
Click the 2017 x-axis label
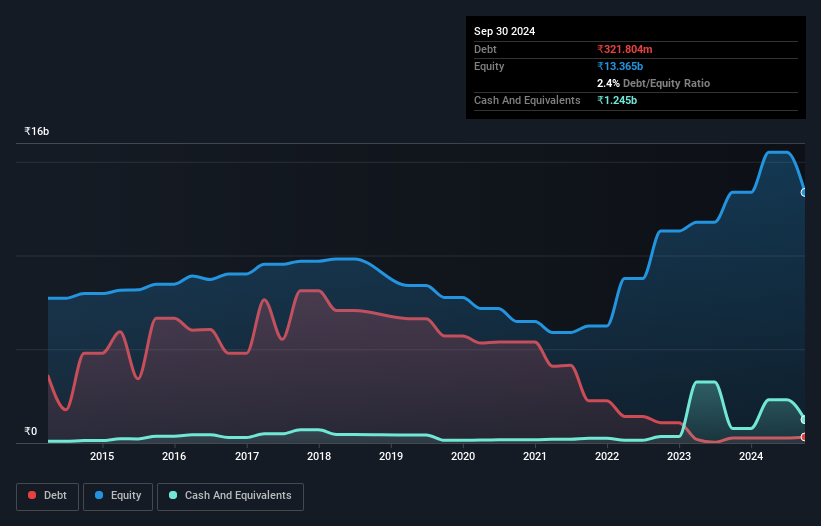pyautogui.click(x=247, y=456)
